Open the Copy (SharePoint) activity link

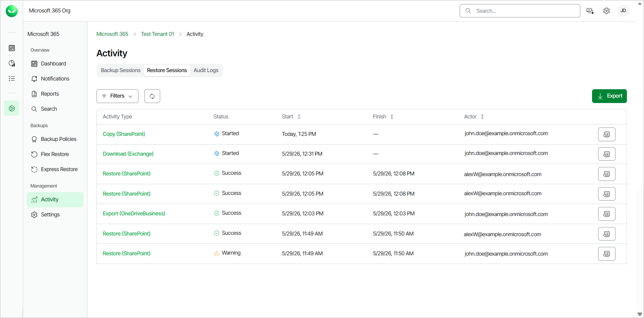pos(124,134)
